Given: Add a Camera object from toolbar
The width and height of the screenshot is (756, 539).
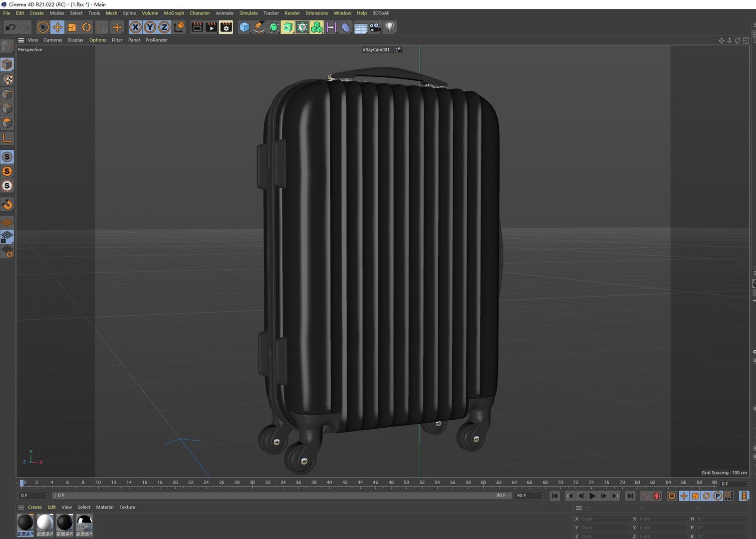Looking at the screenshot, I should [x=375, y=27].
